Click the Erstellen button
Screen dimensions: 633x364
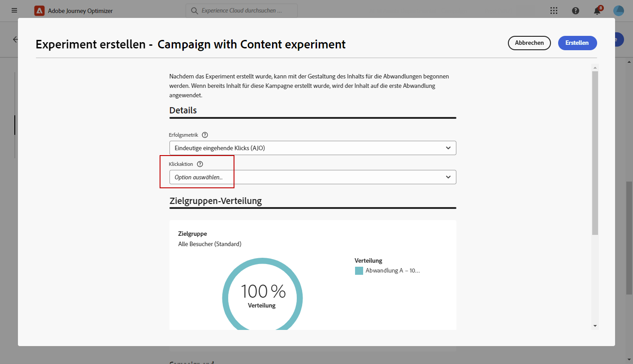pos(577,43)
